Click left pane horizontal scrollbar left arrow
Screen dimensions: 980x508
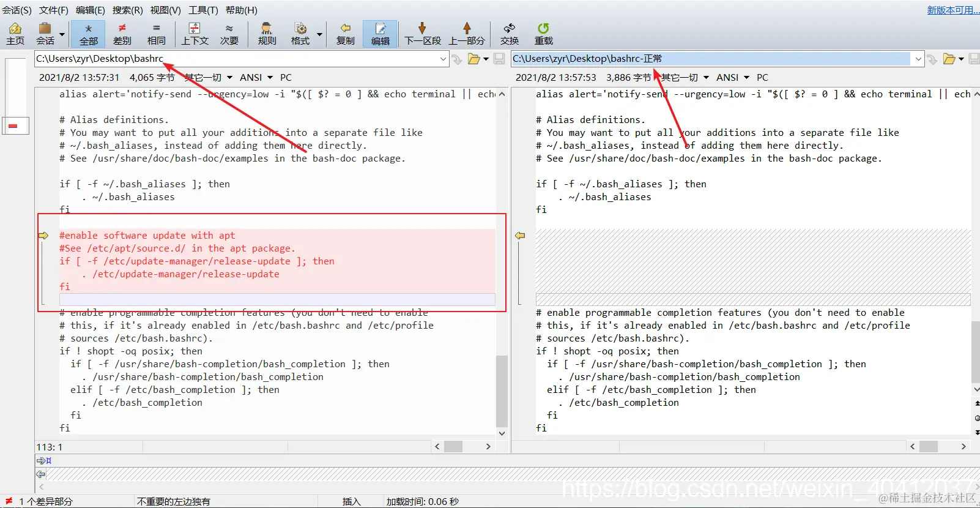tap(437, 447)
